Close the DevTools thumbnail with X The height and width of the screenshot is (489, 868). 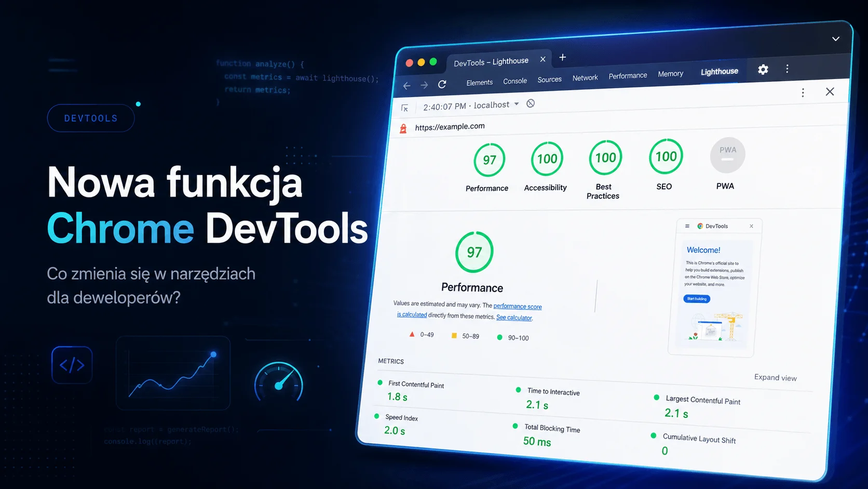point(751,226)
